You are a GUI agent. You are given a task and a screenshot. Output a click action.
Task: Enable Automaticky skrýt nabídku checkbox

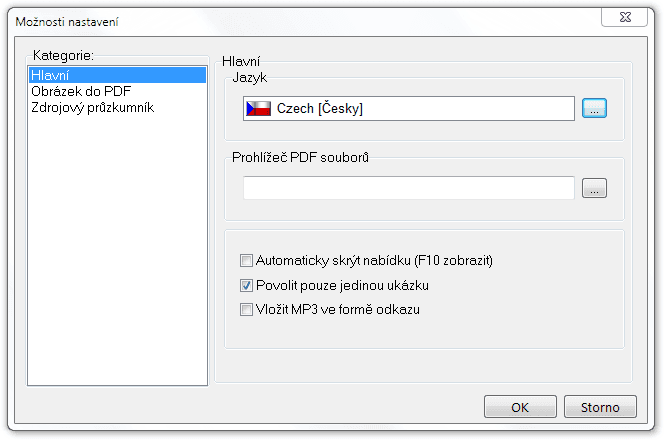click(246, 260)
